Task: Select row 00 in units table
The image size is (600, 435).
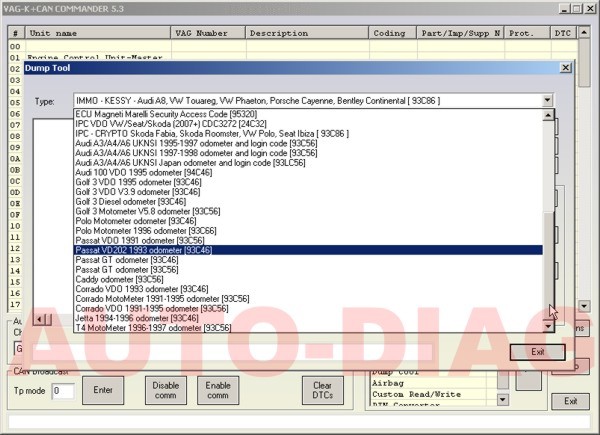Action: pos(293,46)
